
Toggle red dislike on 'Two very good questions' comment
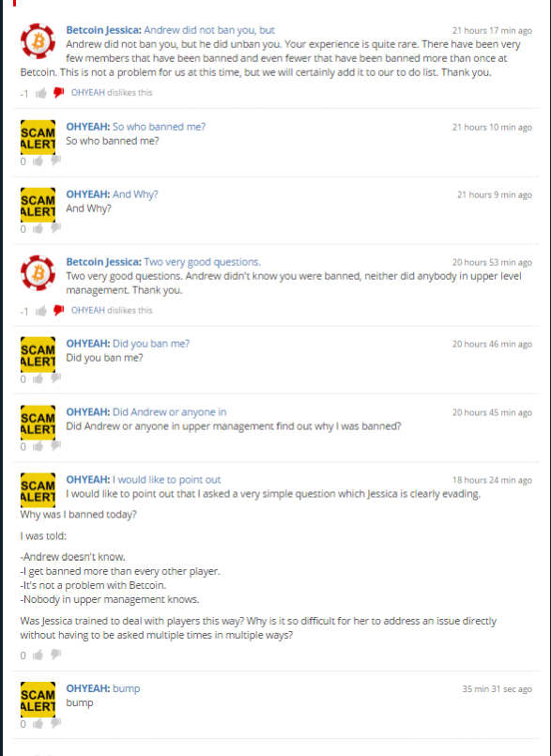[x=58, y=311]
